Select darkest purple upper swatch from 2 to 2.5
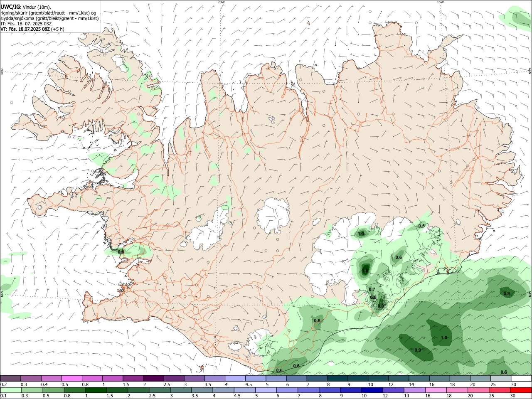 pos(153,378)
